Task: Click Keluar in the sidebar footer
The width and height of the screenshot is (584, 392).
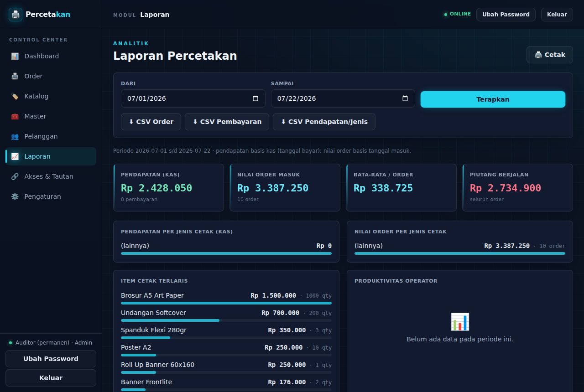Action: 51,378
